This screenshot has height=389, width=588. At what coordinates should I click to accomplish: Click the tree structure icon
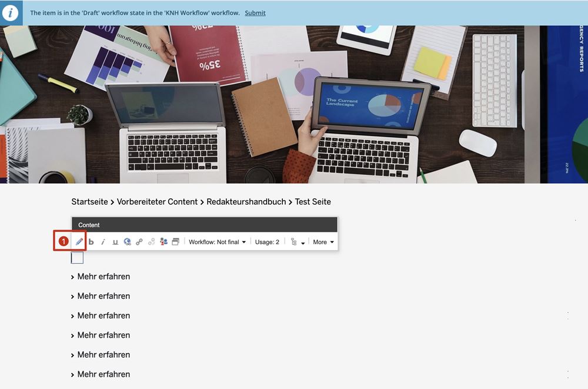[x=294, y=242]
